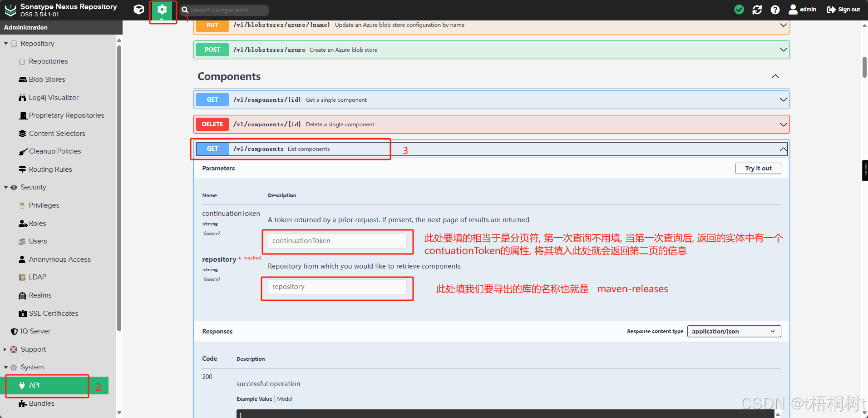This screenshot has height=418, width=868.
Task: Click the Roles user icon
Action: (x=23, y=224)
